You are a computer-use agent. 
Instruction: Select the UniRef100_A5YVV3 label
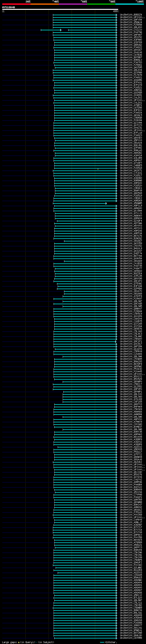131,226
